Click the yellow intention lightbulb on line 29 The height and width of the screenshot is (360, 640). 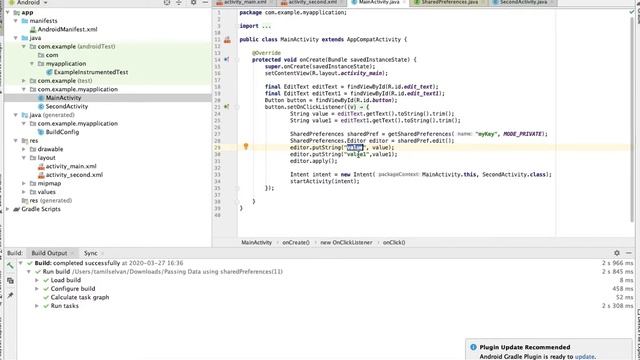246,147
